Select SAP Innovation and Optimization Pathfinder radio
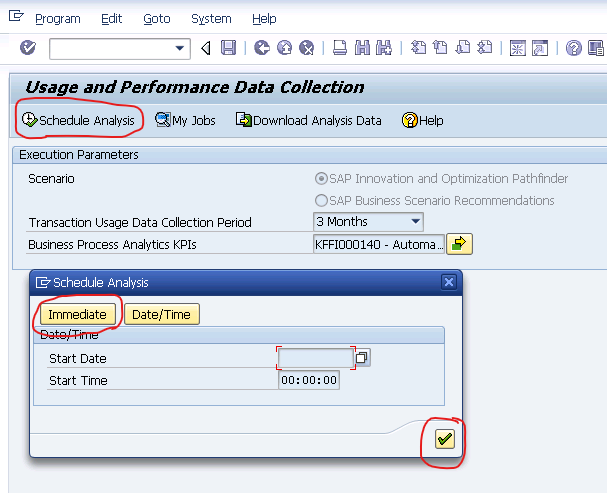 [x=321, y=179]
